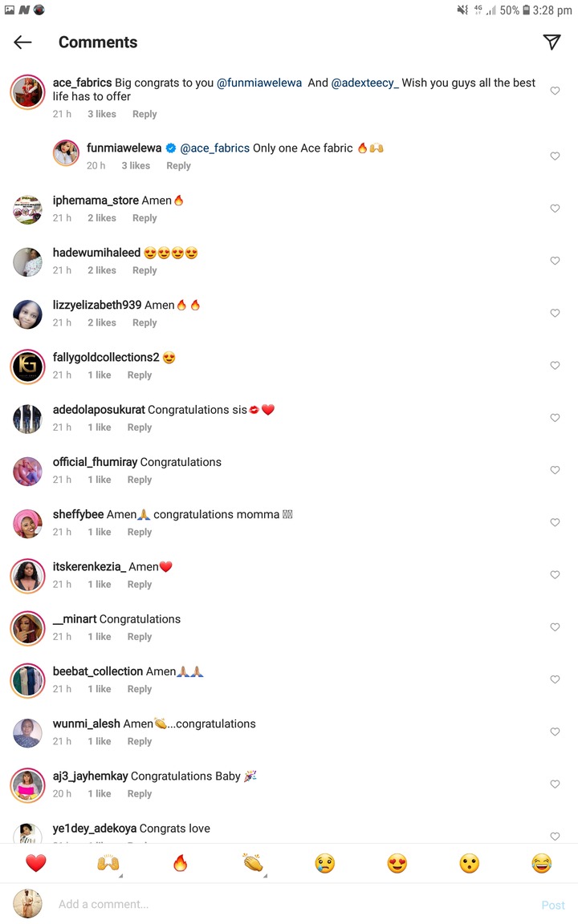
Task: Insert laughing tears emoji quick reaction
Action: (541, 863)
